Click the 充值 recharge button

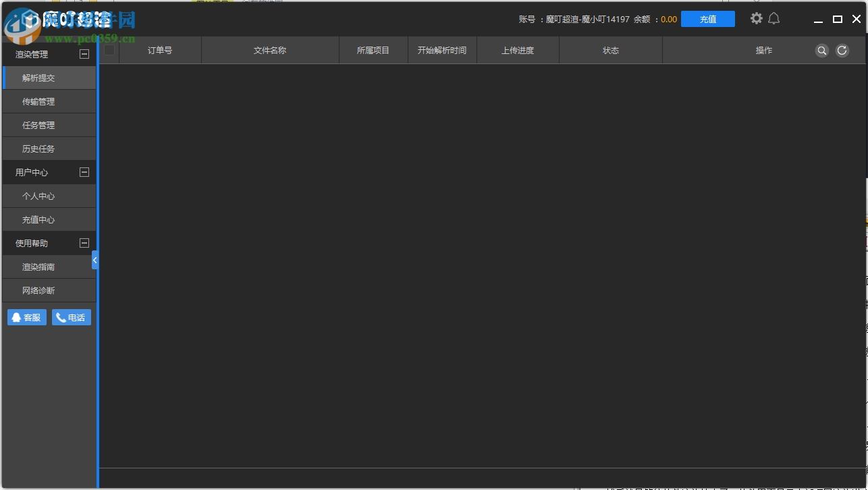707,19
